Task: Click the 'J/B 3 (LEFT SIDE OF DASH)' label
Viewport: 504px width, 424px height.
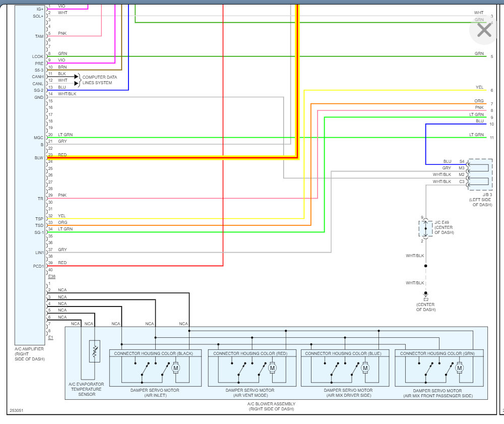Action: [x=481, y=200]
